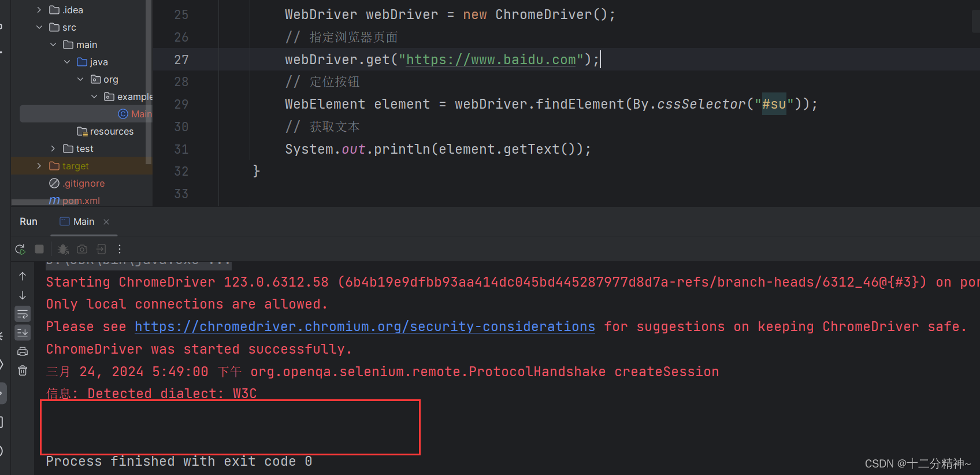The image size is (980, 475).
Task: Collapse the example package
Action: [94, 97]
